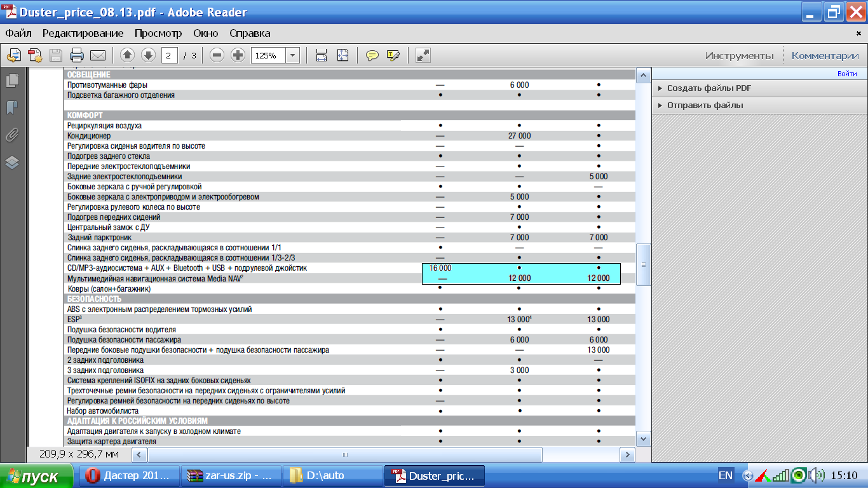Open the zoom level 125% dropdown
The width and height of the screenshot is (868, 488).
tap(292, 55)
